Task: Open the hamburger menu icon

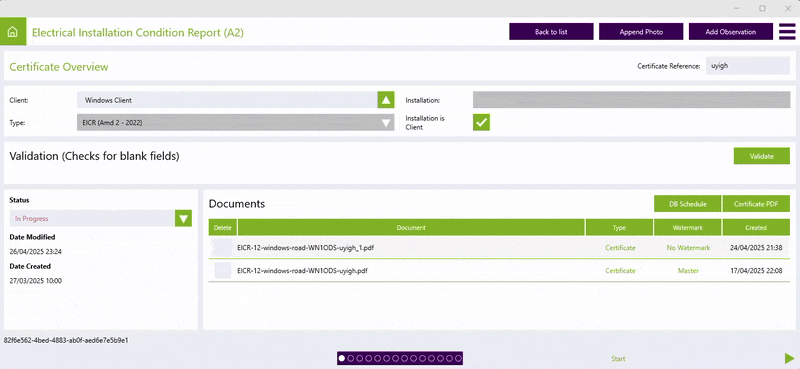Action: tap(787, 32)
